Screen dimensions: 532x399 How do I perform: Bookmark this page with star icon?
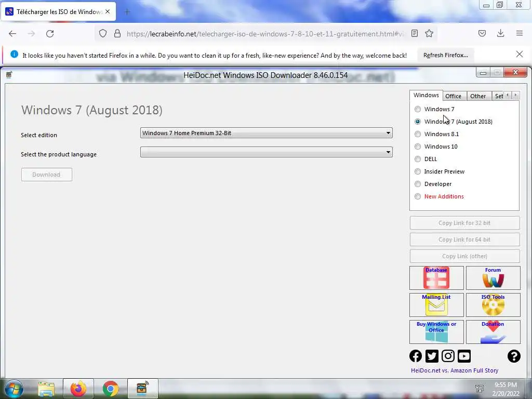(x=429, y=33)
